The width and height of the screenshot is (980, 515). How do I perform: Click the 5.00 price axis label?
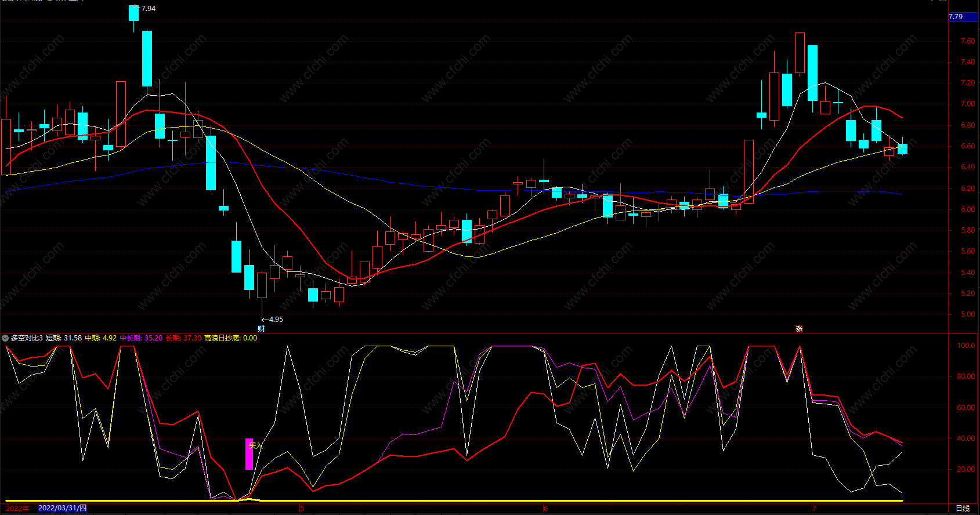tap(968, 314)
